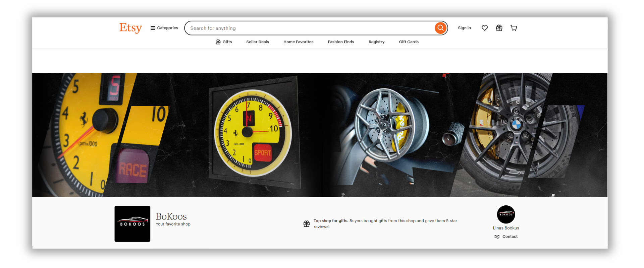Open the Registry page

376,42
